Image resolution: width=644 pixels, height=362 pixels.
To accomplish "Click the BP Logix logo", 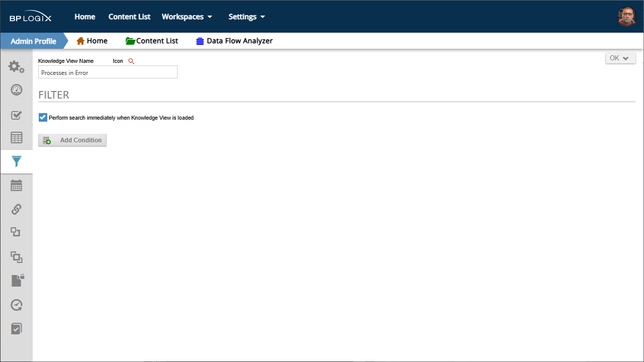I will coord(30,17).
